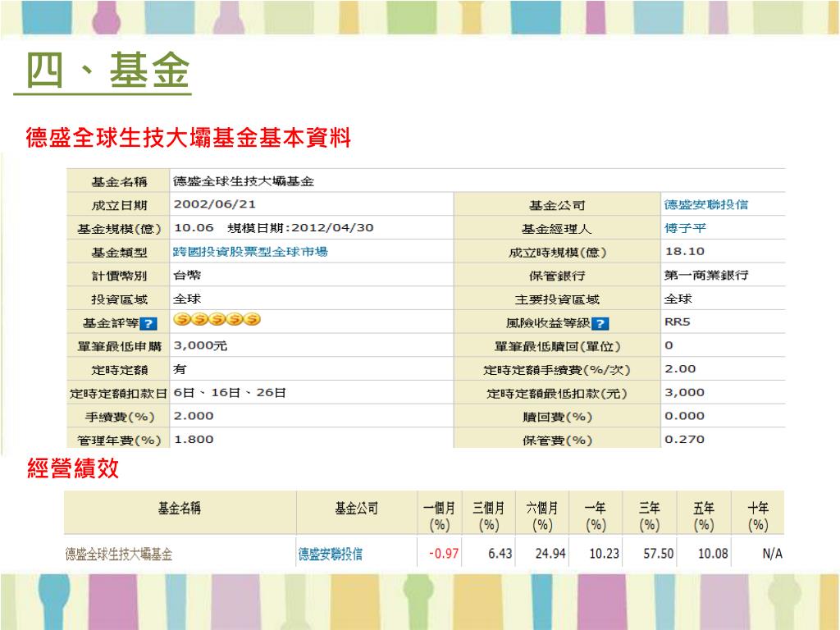The width and height of the screenshot is (840, 630).
Task: Click the red heading 經營績效
Action: tap(72, 468)
